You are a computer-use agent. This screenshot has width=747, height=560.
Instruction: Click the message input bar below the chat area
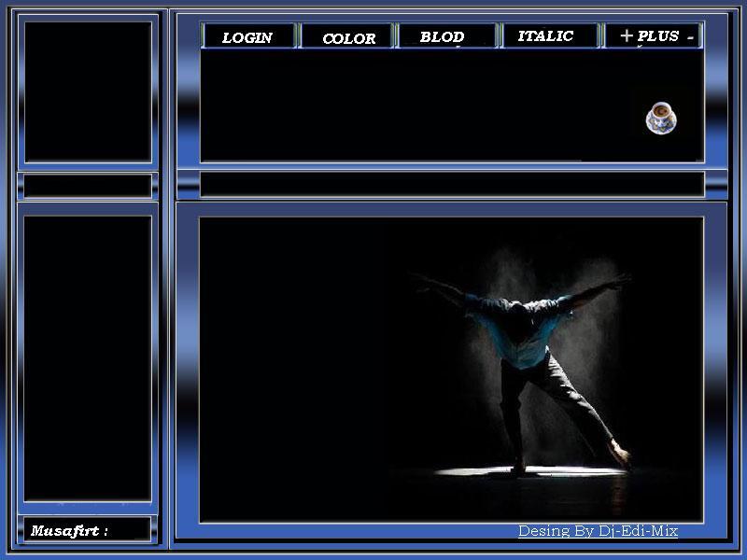coord(452,184)
